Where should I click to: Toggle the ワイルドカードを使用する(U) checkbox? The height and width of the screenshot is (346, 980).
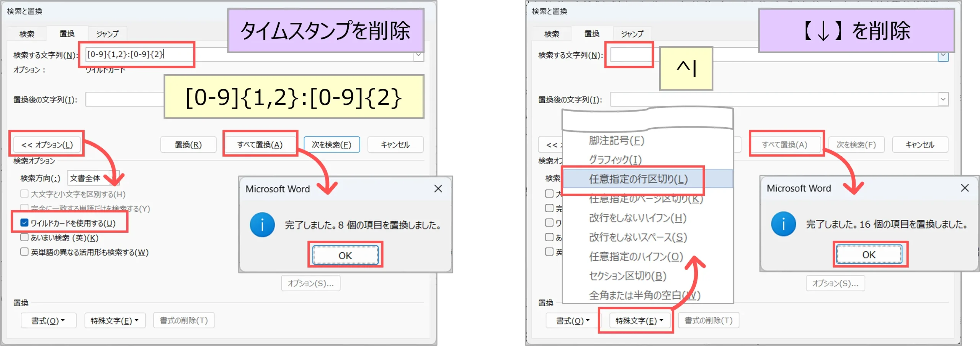point(24,223)
